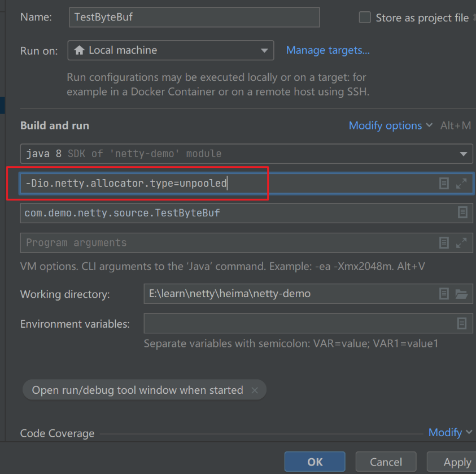Toggle the Store as project file checkbox
Screen dimensions: 476x474
tap(365, 18)
